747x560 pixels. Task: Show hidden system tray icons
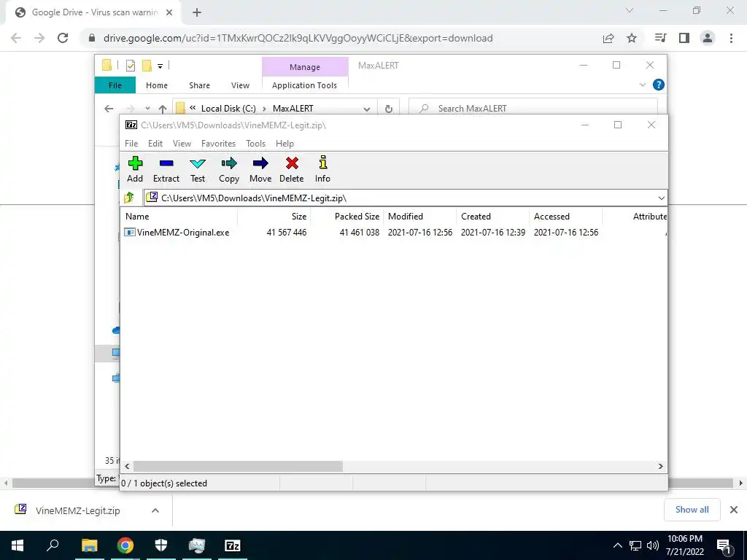point(617,545)
